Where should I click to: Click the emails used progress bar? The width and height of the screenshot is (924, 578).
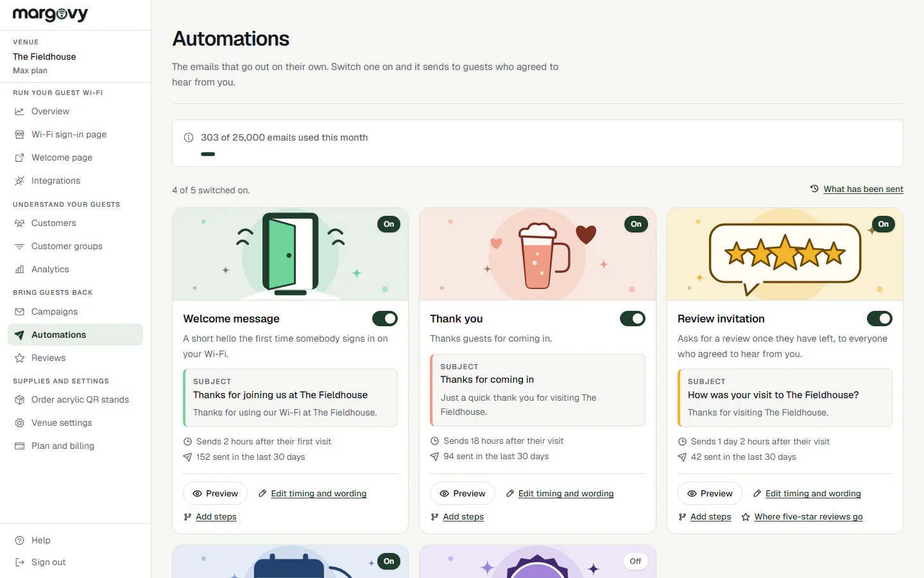tap(208, 154)
